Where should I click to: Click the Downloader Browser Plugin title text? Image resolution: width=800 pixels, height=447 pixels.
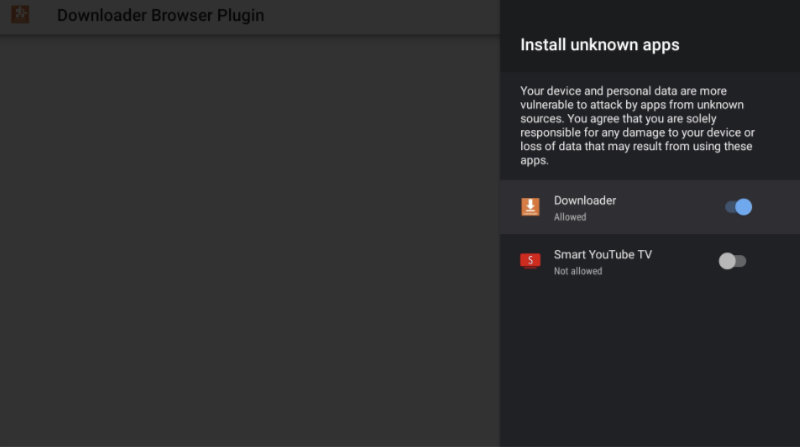click(161, 15)
